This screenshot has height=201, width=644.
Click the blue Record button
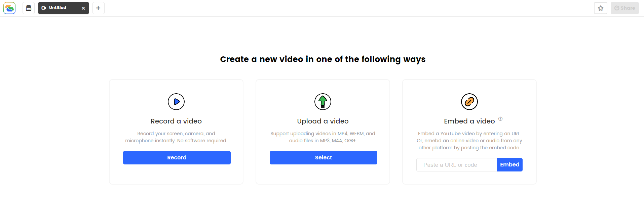point(177,158)
